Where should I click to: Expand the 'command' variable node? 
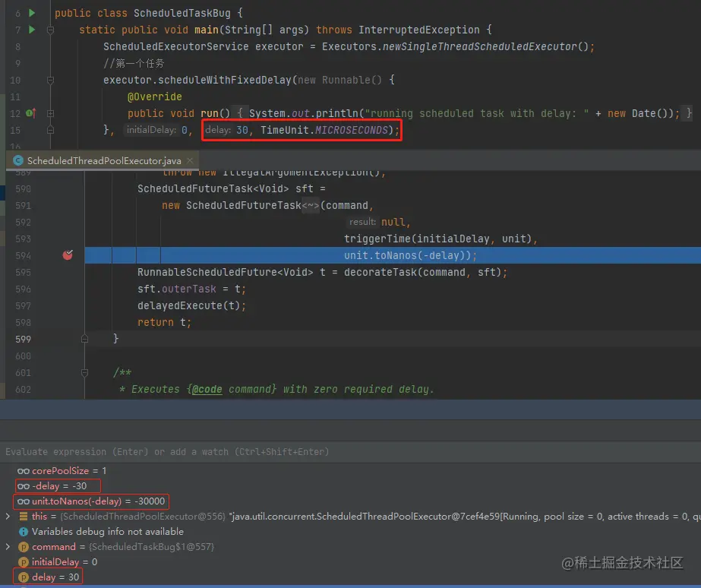tap(8, 546)
